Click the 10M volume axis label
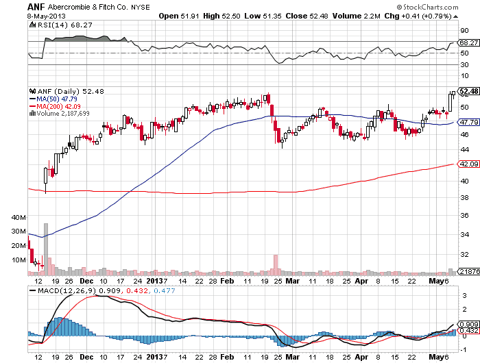 [18, 260]
